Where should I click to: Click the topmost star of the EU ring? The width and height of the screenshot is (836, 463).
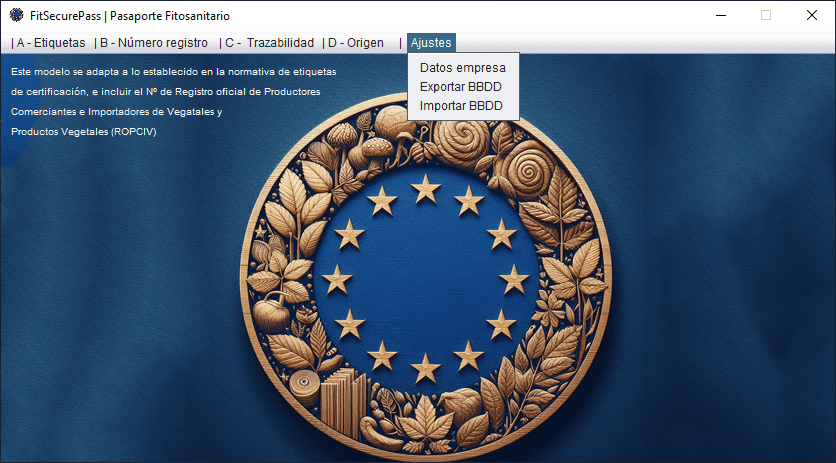(x=426, y=186)
